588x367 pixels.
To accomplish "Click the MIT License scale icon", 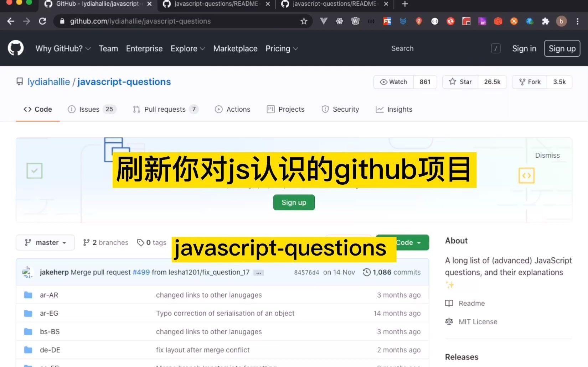I will click(x=449, y=321).
